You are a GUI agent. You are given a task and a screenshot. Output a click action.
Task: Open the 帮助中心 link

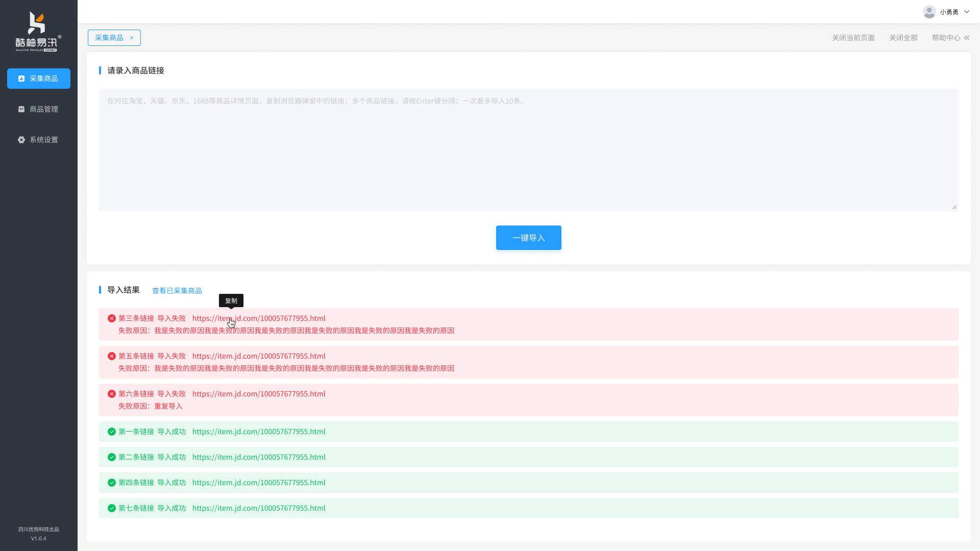click(945, 38)
